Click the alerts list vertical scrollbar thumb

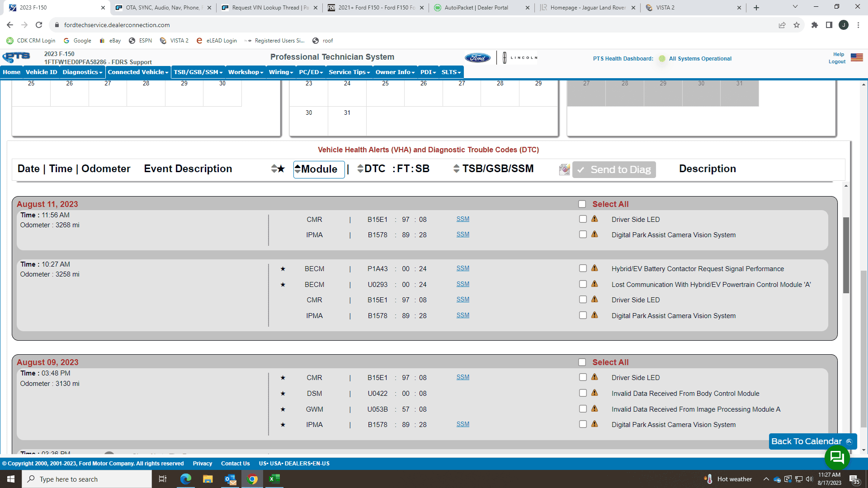[846, 255]
